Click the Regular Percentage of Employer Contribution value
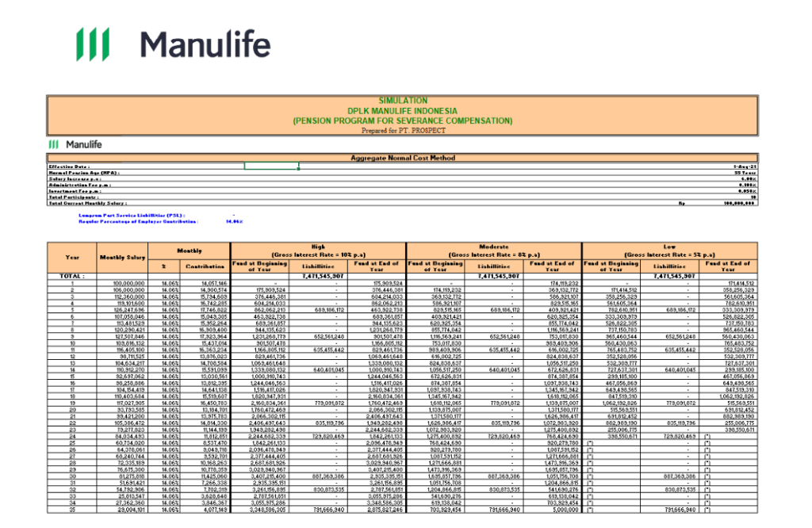Screen dimensions: 812x528 (234, 221)
